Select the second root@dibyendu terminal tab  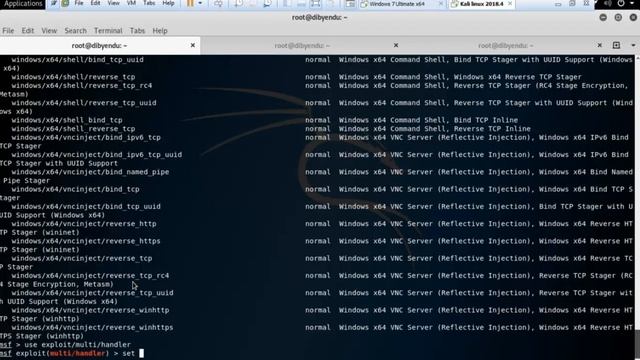click(x=302, y=46)
